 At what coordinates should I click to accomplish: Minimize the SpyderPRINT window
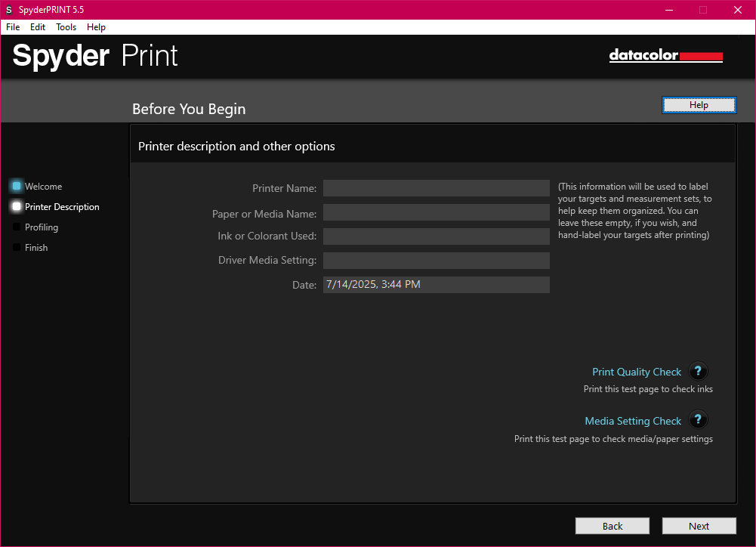click(668, 10)
